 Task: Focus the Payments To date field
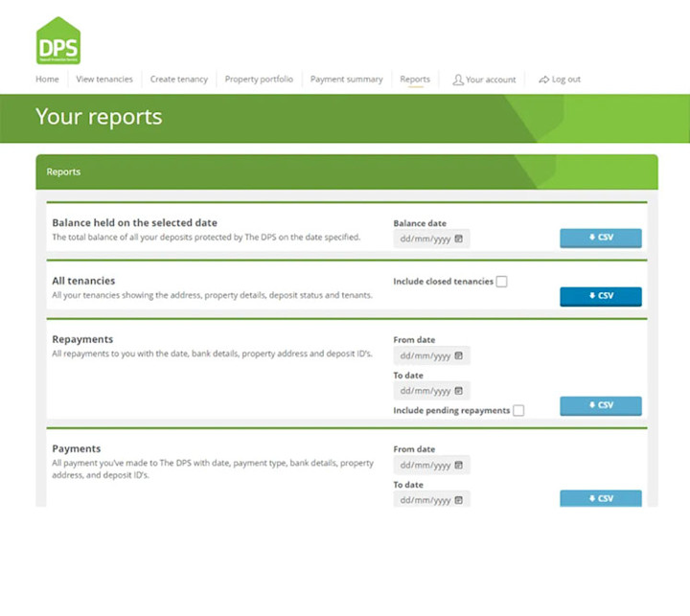coord(431,499)
